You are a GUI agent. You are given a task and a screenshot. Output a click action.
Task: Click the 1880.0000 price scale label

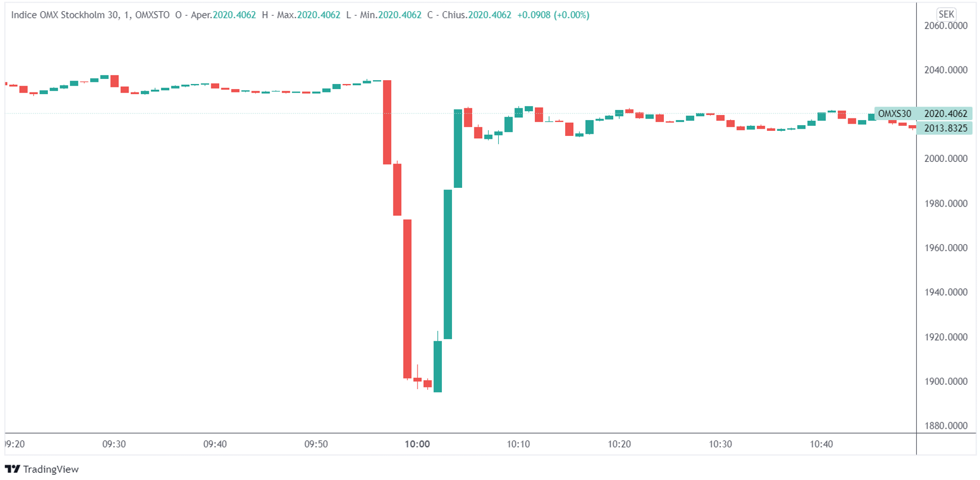[946, 426]
